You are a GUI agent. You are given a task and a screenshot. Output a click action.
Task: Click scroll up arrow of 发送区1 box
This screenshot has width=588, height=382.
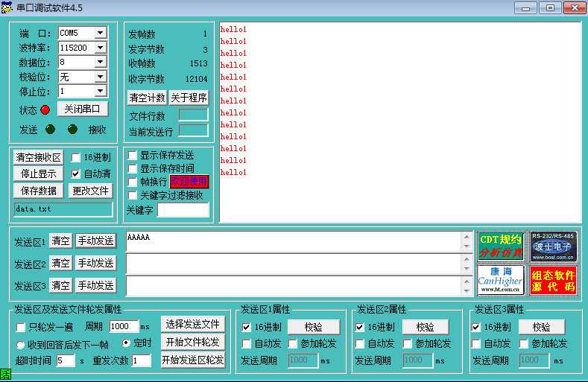[x=467, y=237]
